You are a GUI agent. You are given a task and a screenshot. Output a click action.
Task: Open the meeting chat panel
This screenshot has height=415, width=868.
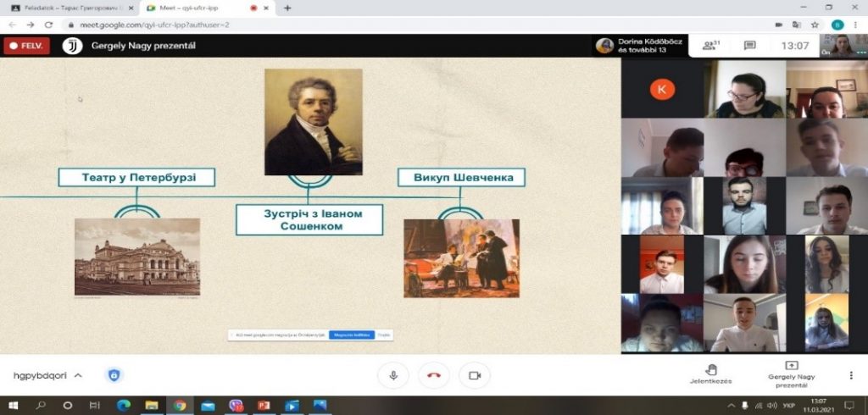pyautogui.click(x=749, y=46)
